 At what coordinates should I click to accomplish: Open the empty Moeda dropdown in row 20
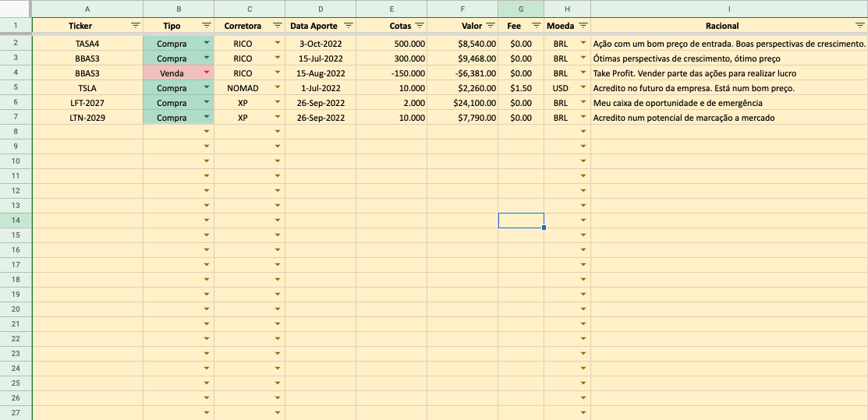583,309
